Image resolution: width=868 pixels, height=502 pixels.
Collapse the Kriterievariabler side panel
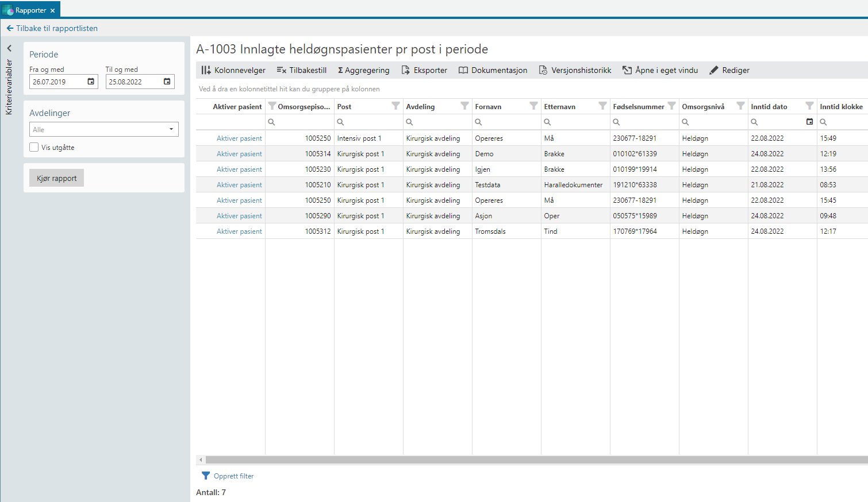click(9, 48)
